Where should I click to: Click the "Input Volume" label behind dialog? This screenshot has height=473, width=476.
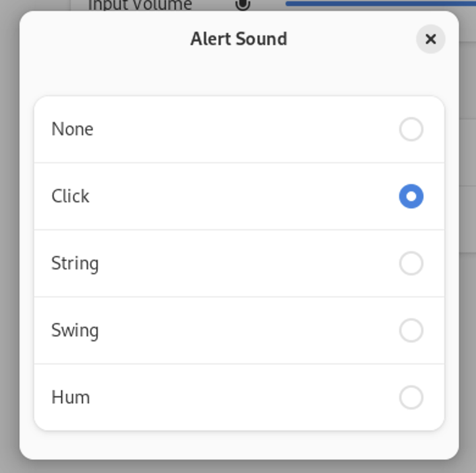pyautogui.click(x=139, y=5)
